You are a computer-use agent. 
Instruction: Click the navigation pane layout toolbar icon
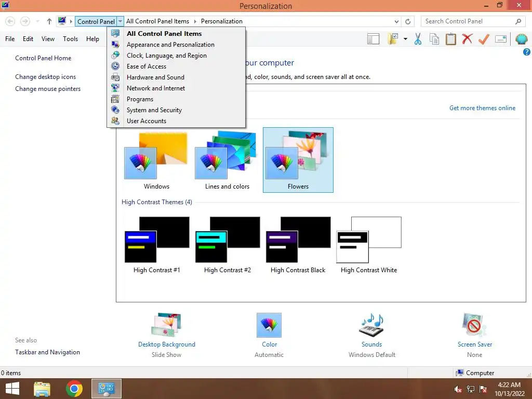(x=373, y=39)
